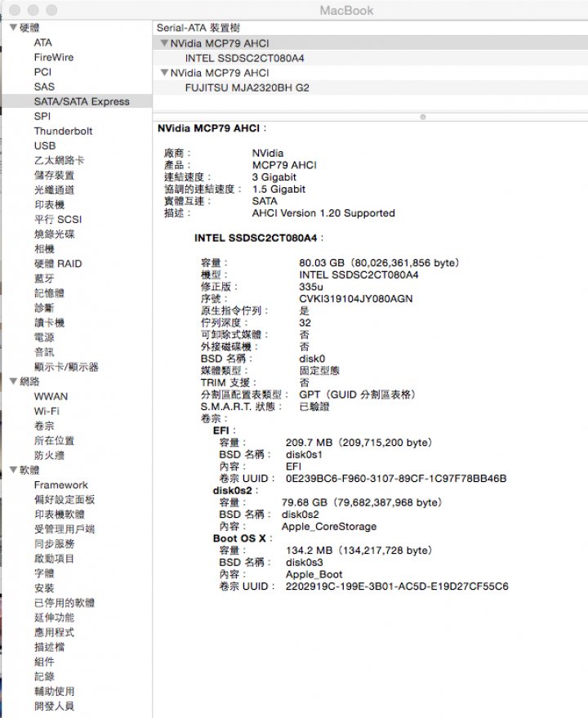Open 字體 fonts entry

(44, 573)
